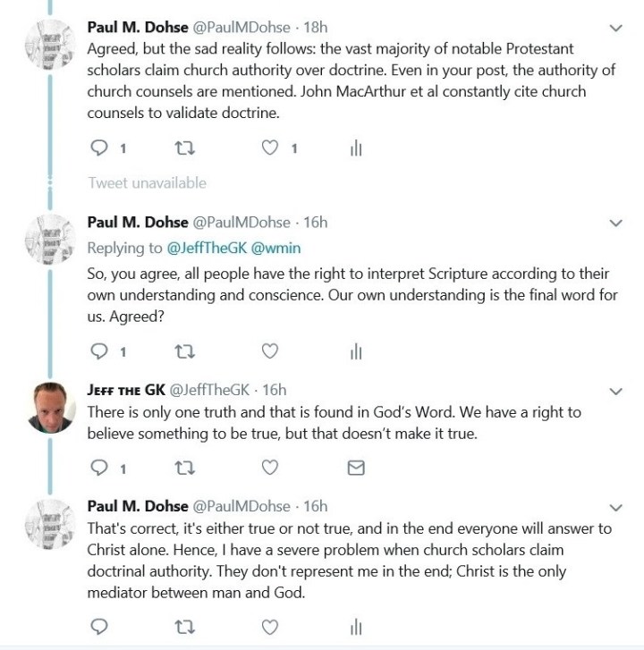Open Jeff the GK's profile photo

pyautogui.click(x=52, y=407)
